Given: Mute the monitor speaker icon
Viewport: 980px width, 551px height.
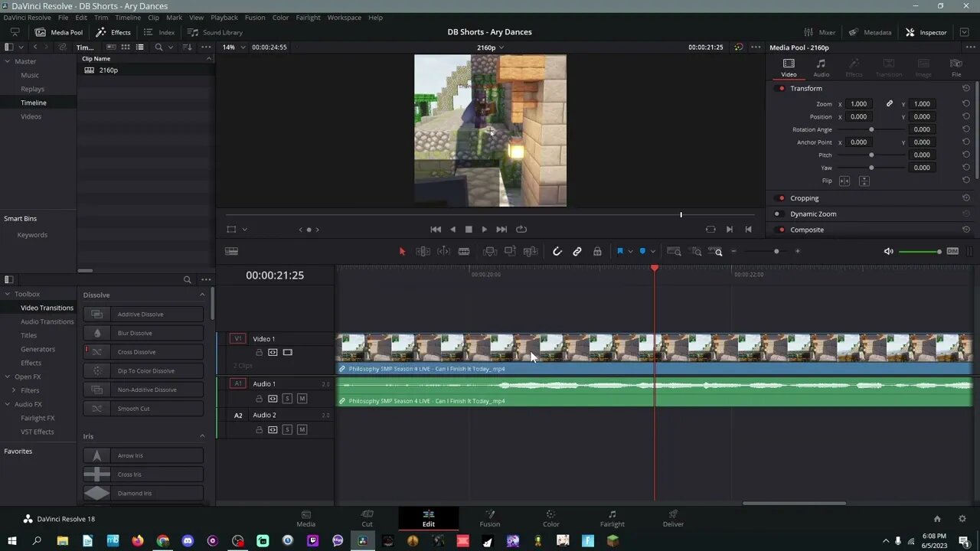Looking at the screenshot, I should pos(888,251).
